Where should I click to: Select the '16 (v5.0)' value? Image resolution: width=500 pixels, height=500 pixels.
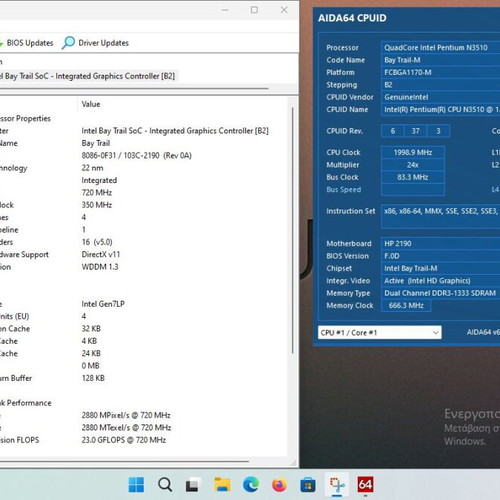[97, 242]
